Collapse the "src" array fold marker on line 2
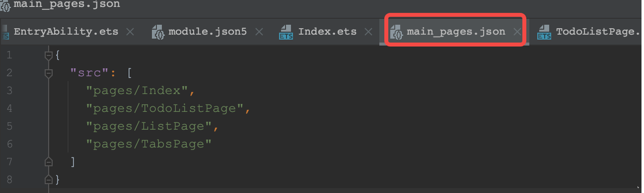 (49, 73)
